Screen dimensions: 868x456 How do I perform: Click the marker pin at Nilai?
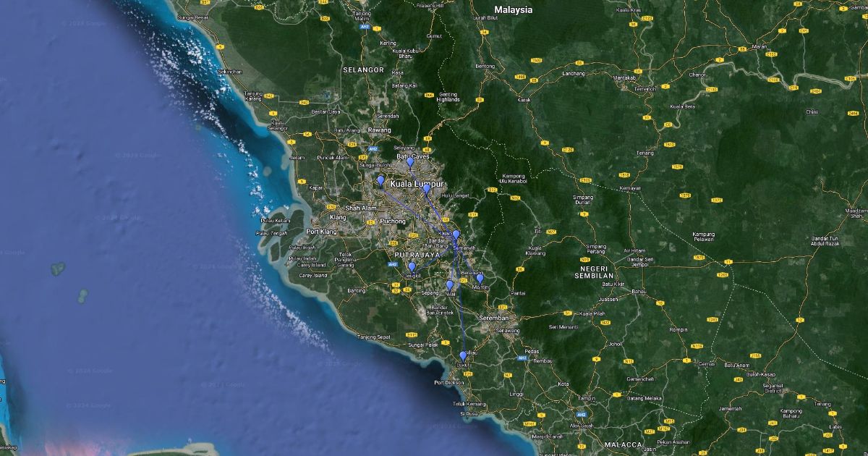pos(449,285)
